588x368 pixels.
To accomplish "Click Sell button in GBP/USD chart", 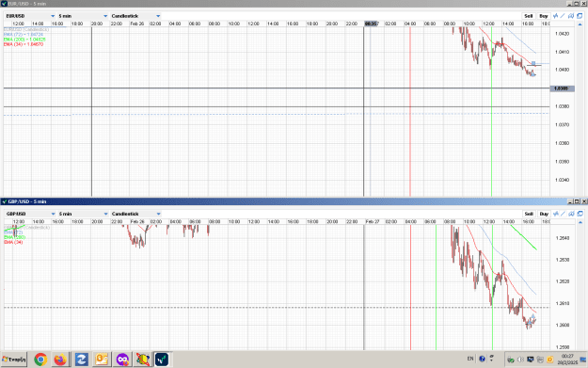I will pyautogui.click(x=529, y=214).
